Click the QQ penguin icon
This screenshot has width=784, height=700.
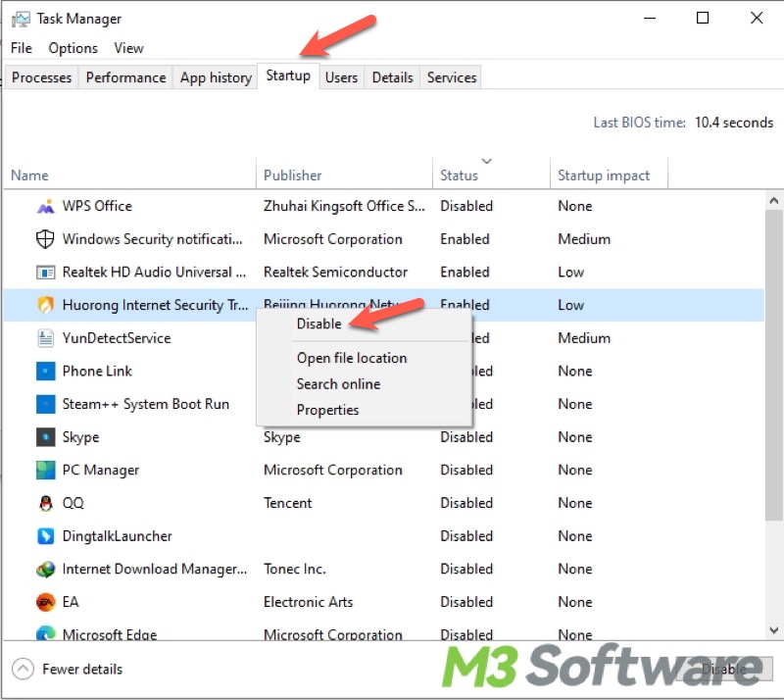pos(45,503)
